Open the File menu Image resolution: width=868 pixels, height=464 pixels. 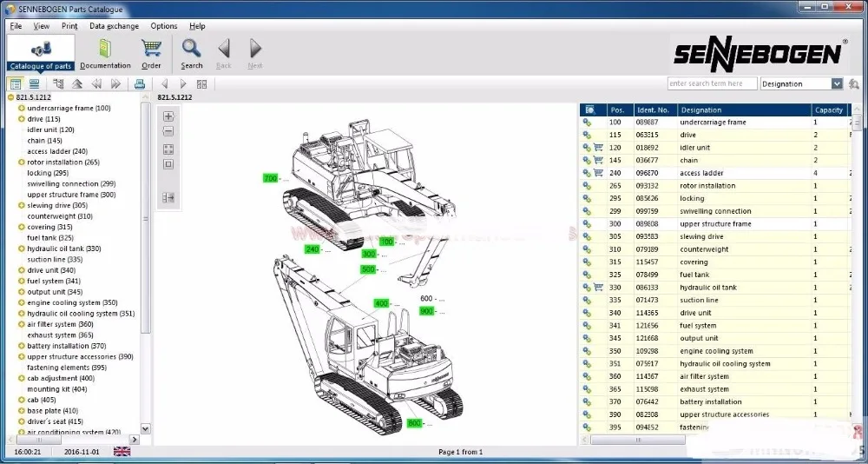pos(16,26)
